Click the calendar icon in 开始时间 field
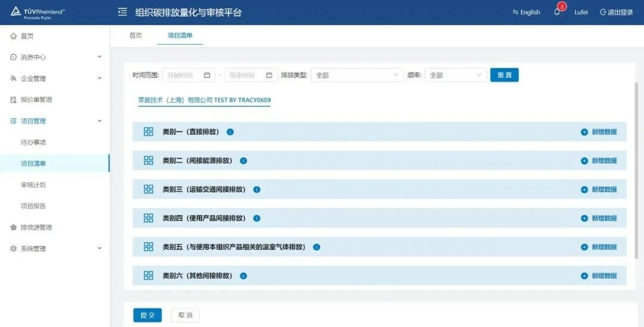 (207, 75)
